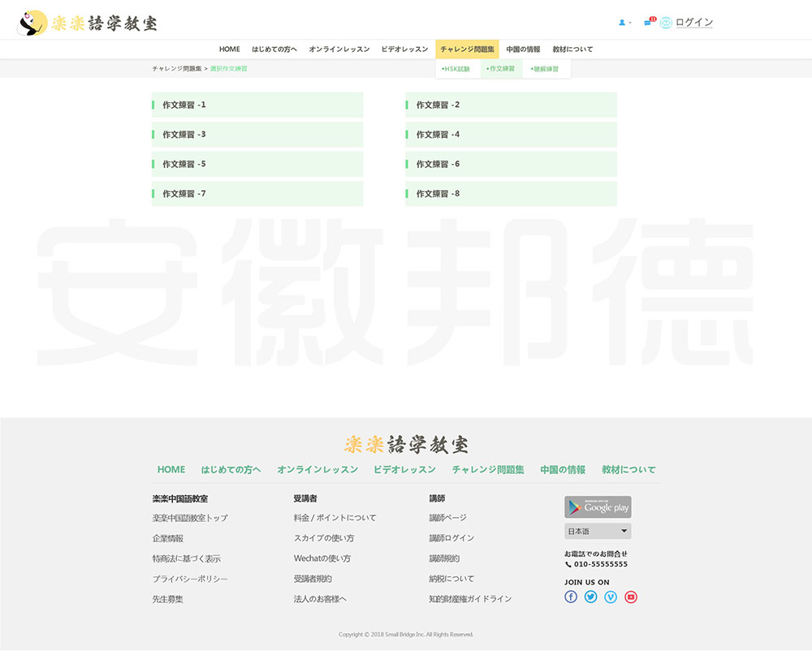Screen dimensions: 812x655
Task: Click チャレンジ問題集 in the breadcrumb
Action: (x=177, y=69)
